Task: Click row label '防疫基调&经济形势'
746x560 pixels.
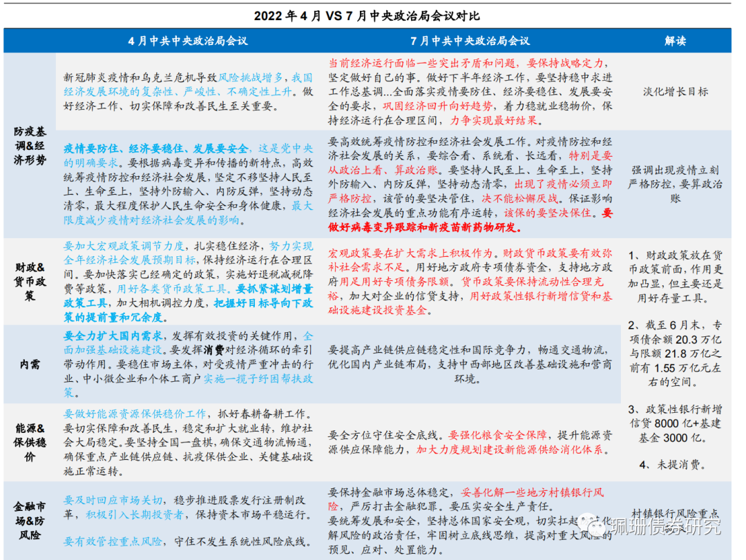Action: 30,146
